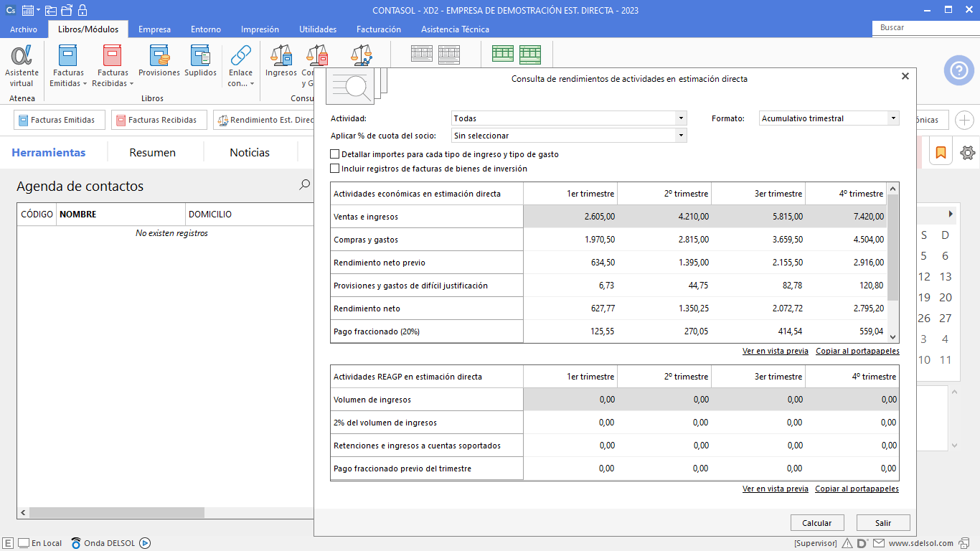This screenshot has height=551, width=980.
Task: Click the Salir button
Action: click(x=882, y=523)
